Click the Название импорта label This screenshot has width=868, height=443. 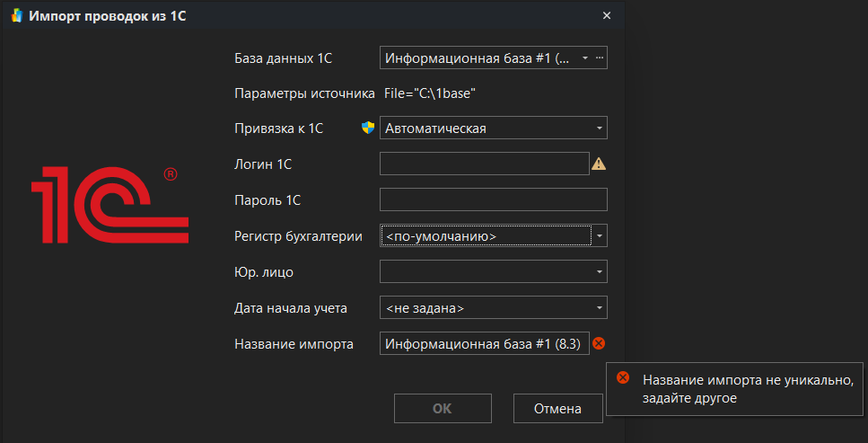pyautogui.click(x=294, y=344)
